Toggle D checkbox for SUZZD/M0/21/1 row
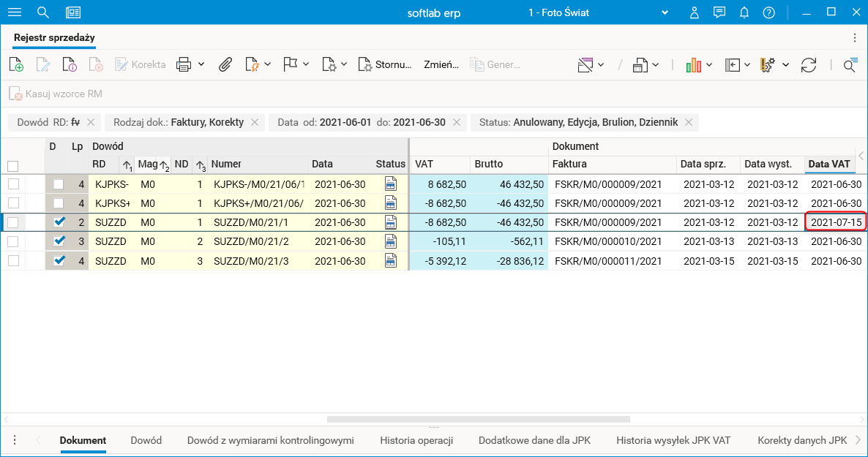The width and height of the screenshot is (868, 457). pyautogui.click(x=59, y=222)
